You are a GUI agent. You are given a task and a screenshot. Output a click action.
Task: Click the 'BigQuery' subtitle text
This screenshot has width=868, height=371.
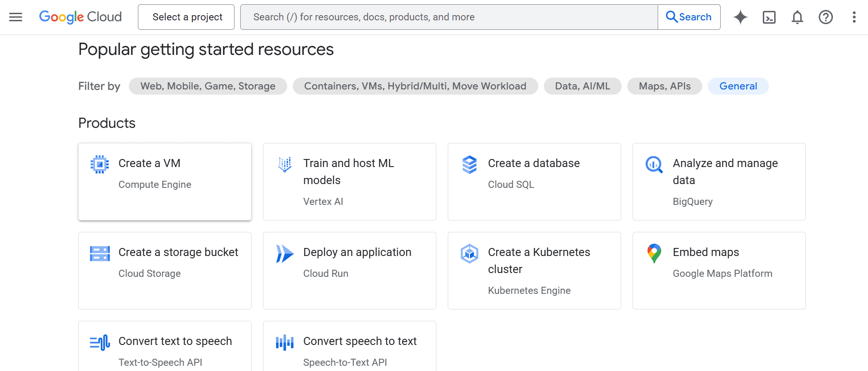point(693,202)
